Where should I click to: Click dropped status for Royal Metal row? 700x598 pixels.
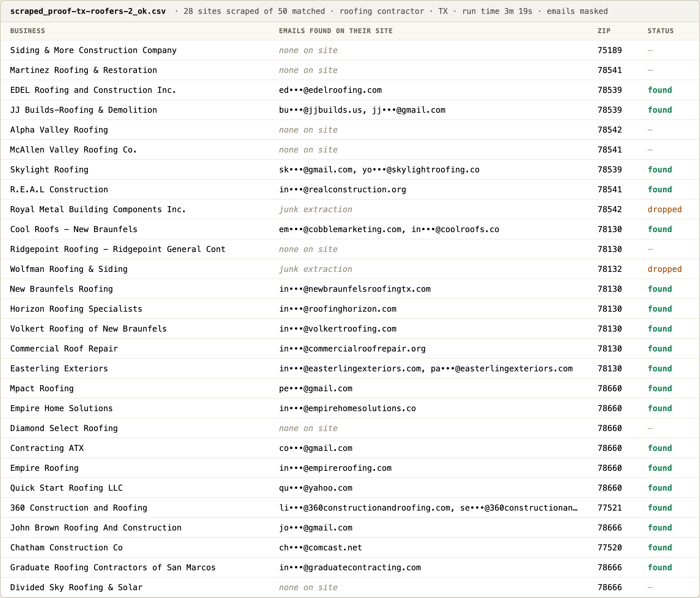664,209
